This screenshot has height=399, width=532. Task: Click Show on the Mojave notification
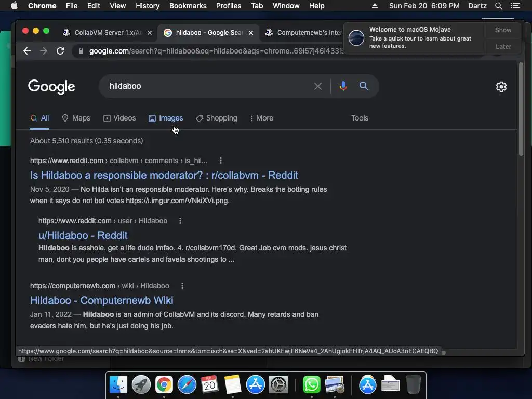pos(503,30)
